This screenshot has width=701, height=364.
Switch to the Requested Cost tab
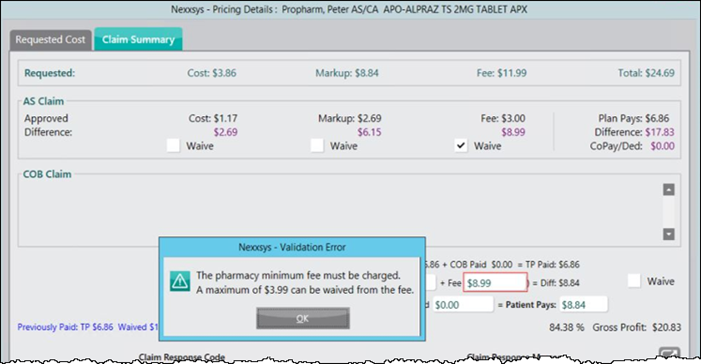pos(51,40)
